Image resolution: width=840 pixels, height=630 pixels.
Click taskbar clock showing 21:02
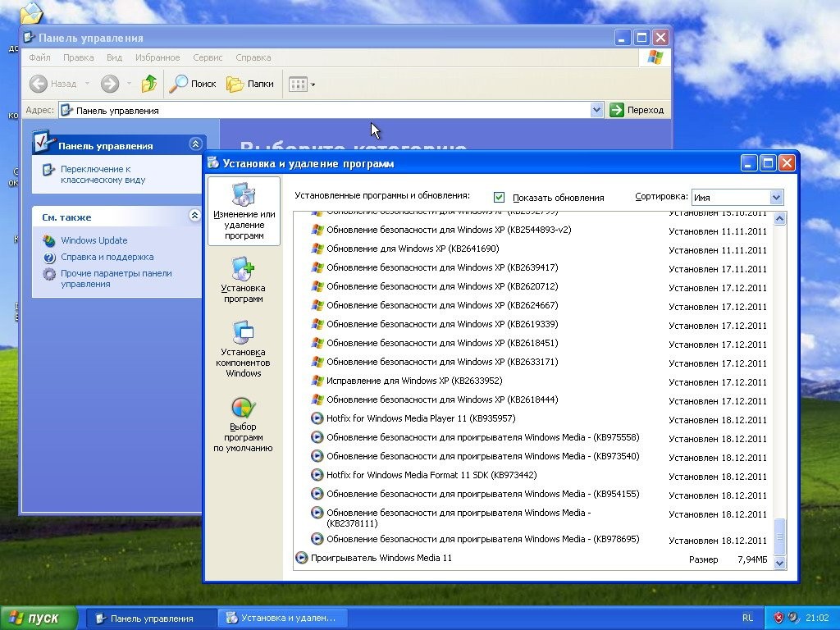(817, 618)
